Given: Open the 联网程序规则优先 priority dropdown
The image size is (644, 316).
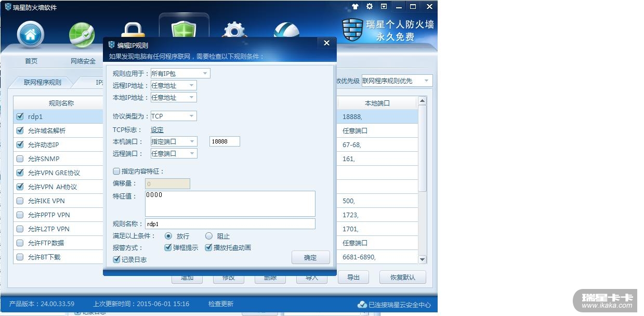Looking at the screenshot, I should (397, 81).
